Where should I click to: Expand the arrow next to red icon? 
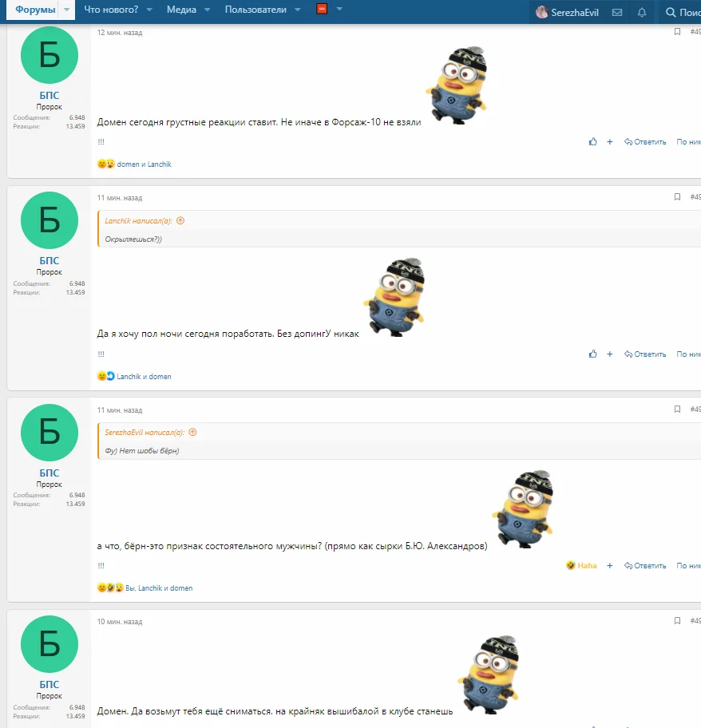pos(339,9)
